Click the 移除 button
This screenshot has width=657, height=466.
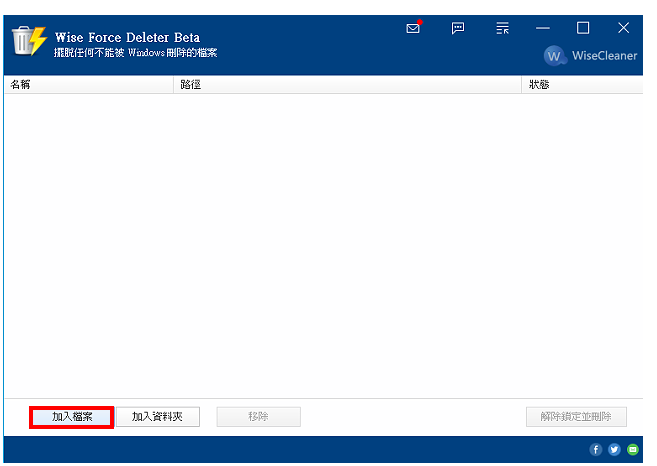point(259,417)
